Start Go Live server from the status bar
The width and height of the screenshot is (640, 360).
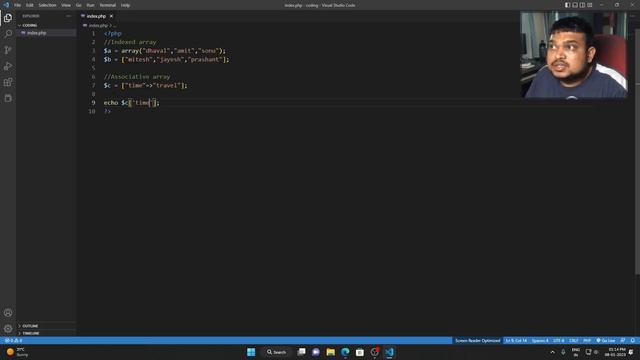point(606,340)
